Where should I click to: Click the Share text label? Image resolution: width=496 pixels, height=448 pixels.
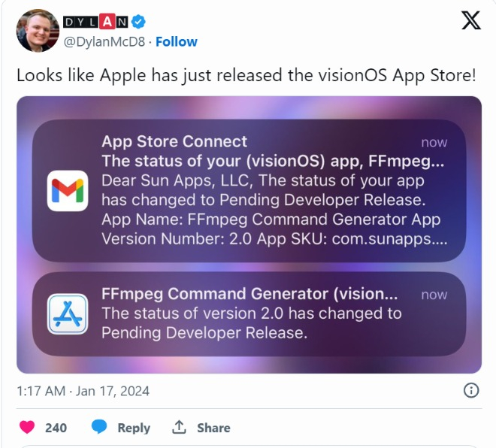point(213,428)
